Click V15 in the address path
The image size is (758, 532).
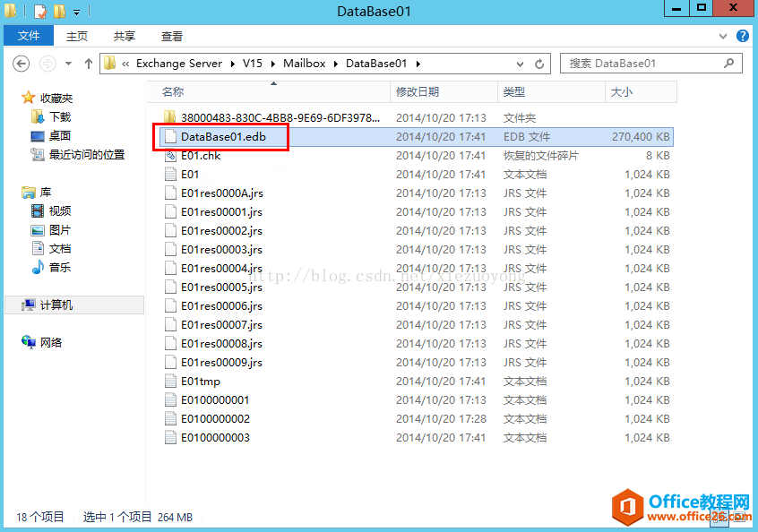[x=253, y=64]
